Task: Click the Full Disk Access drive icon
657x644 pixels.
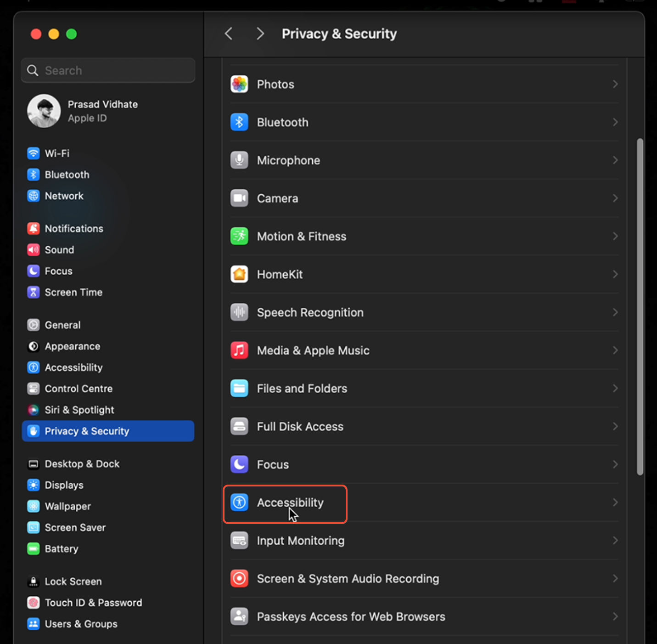Action: pyautogui.click(x=239, y=426)
